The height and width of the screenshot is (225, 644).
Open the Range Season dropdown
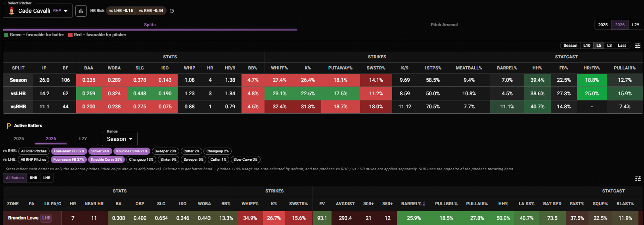[120, 139]
